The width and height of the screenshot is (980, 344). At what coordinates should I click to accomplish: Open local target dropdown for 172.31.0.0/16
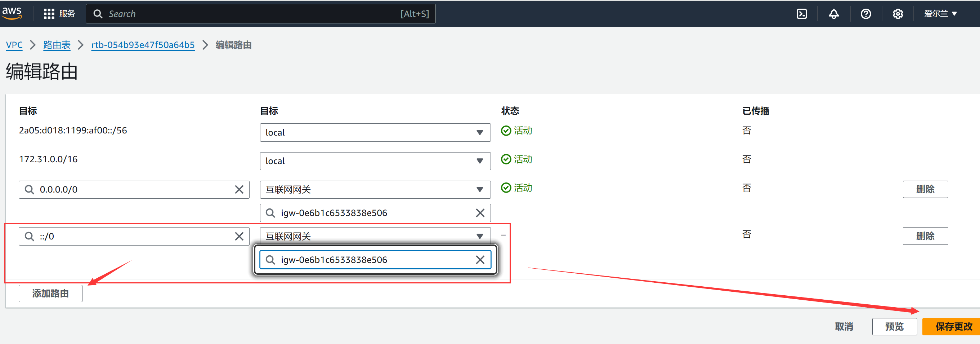375,161
